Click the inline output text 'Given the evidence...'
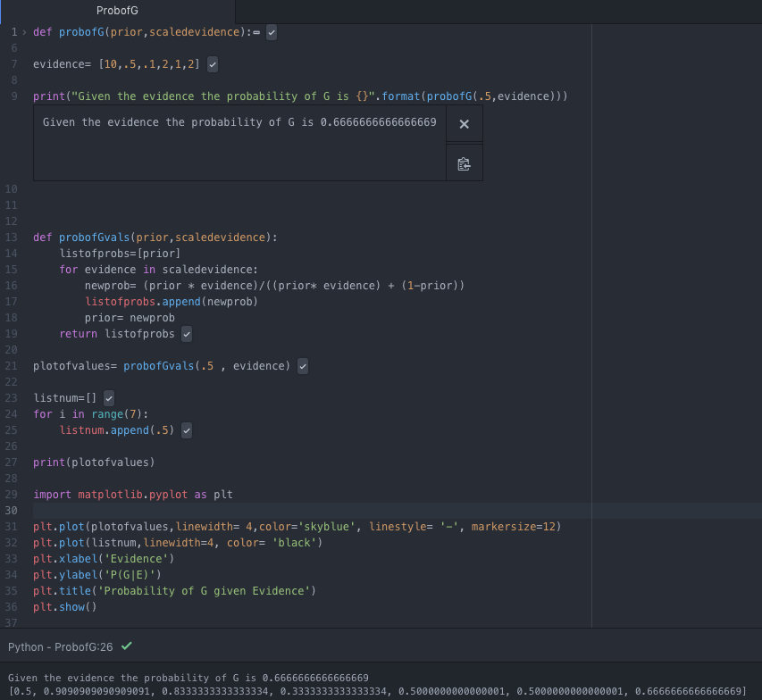 click(x=239, y=122)
